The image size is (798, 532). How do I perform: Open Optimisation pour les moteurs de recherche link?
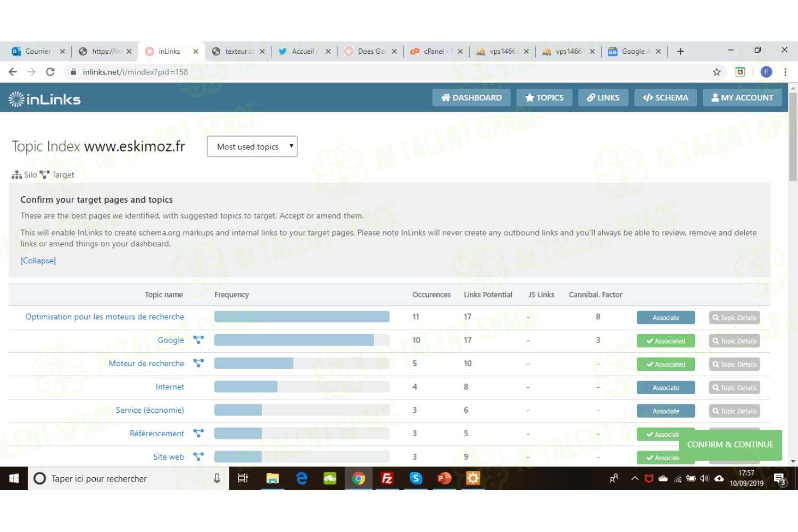(105, 317)
